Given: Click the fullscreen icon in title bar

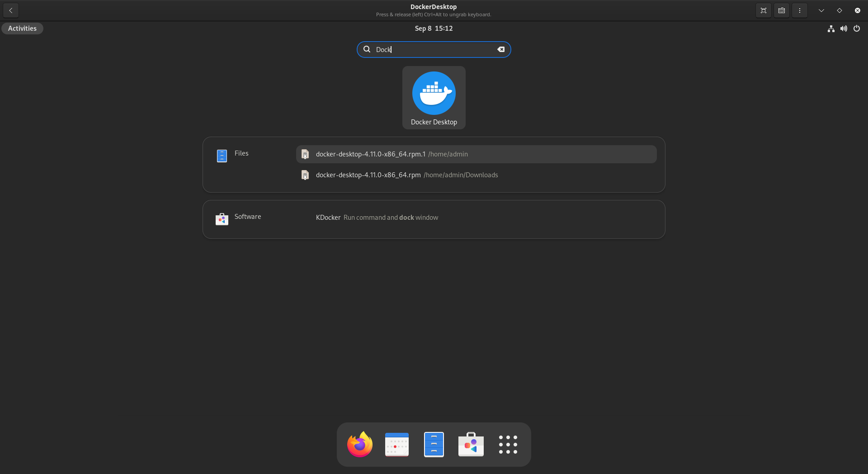Looking at the screenshot, I should (x=764, y=10).
